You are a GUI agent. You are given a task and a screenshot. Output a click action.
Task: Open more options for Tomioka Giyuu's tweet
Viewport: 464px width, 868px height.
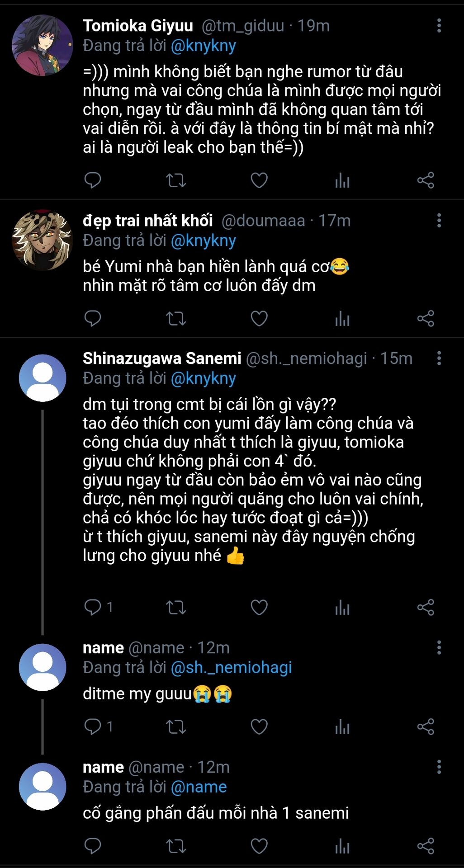pyautogui.click(x=439, y=26)
